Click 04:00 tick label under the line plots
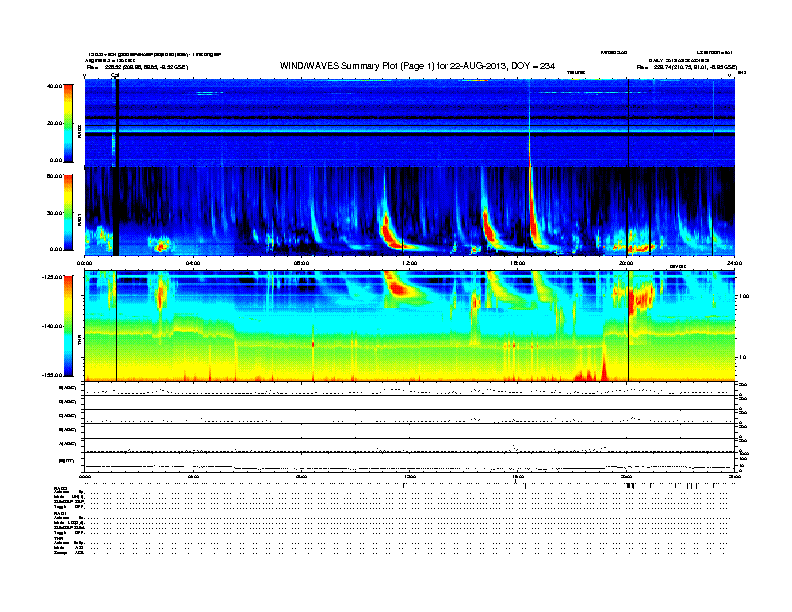Viewport: 792px width, 612px height. coord(193,477)
